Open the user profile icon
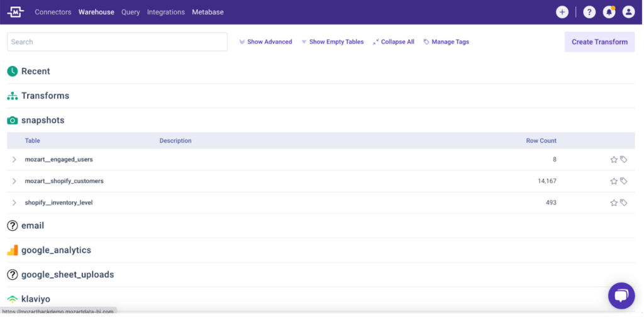This screenshot has height=317, width=644. [628, 13]
